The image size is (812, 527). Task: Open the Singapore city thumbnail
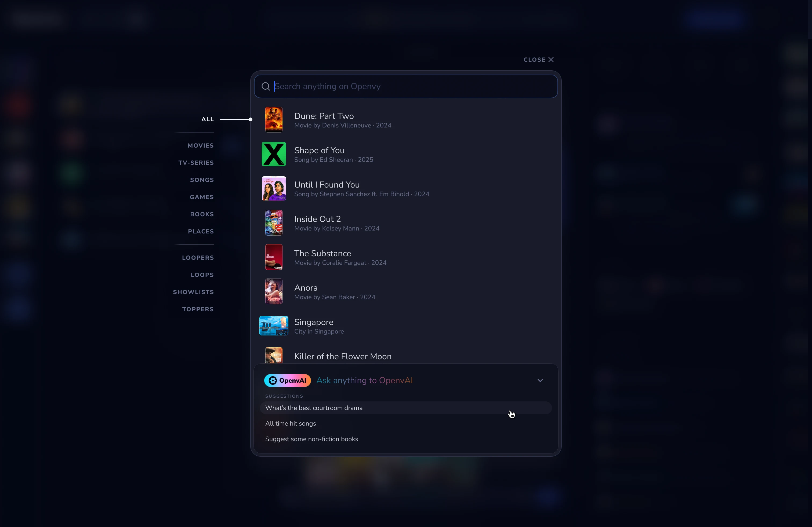[274, 325]
